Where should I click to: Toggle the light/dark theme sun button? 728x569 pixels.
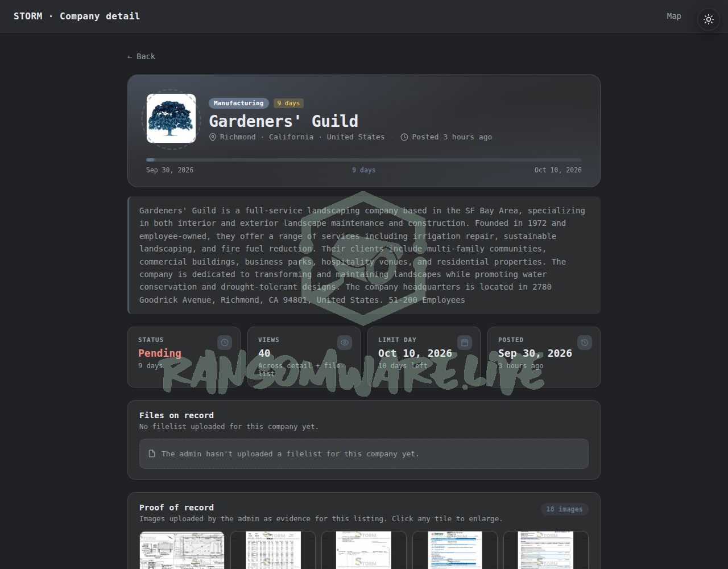tap(709, 19)
